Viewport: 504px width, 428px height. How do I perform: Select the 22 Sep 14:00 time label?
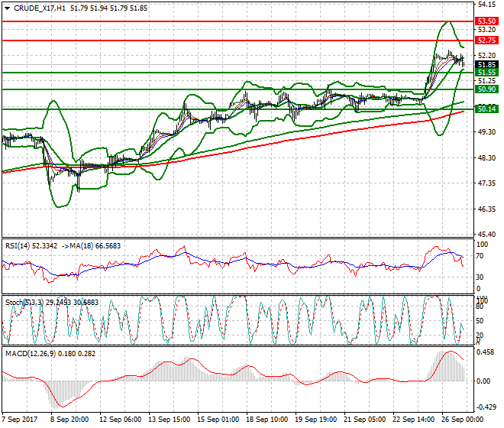pos(414,420)
